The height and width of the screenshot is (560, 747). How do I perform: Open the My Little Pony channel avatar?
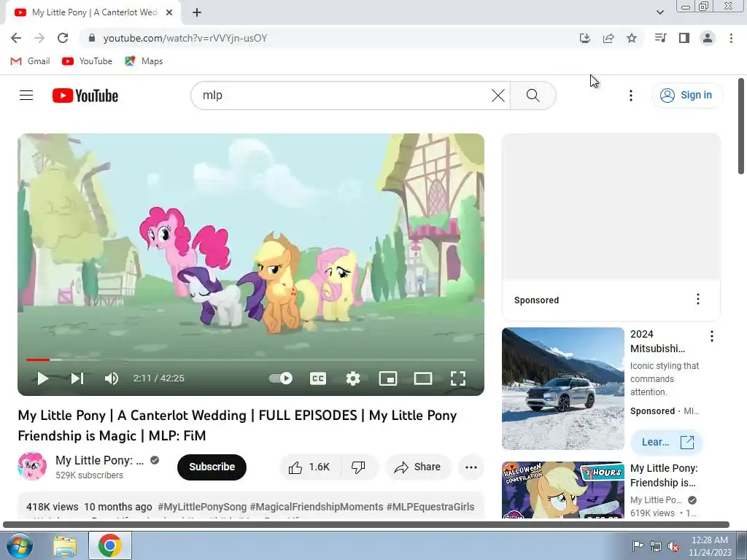[x=32, y=466]
